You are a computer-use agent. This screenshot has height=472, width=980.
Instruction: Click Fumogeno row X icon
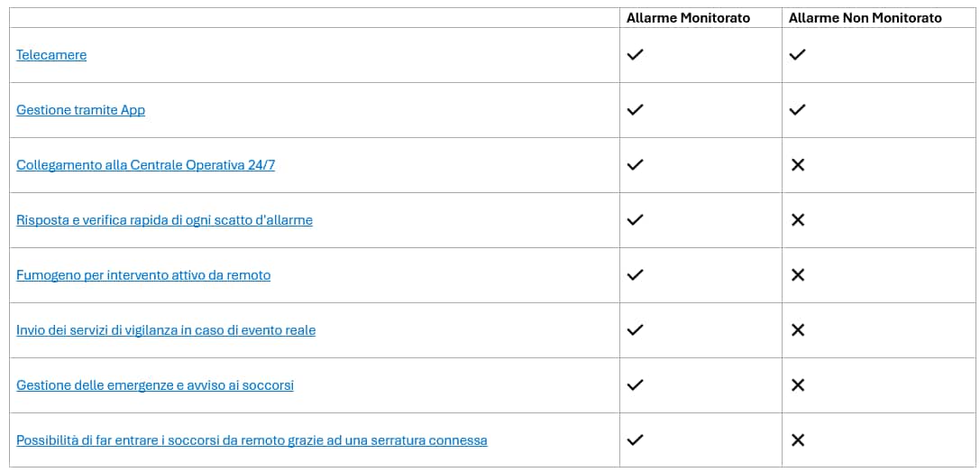tap(797, 275)
